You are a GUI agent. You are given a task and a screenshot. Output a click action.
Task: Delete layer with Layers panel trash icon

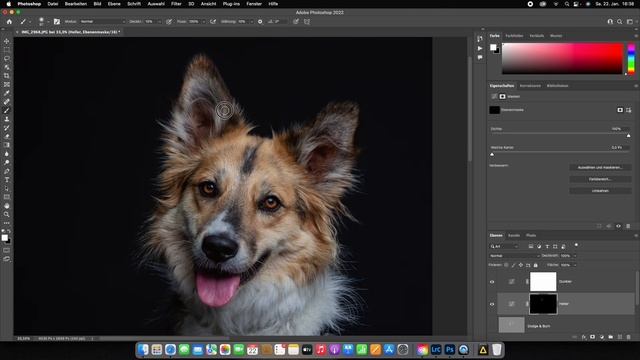point(629,337)
